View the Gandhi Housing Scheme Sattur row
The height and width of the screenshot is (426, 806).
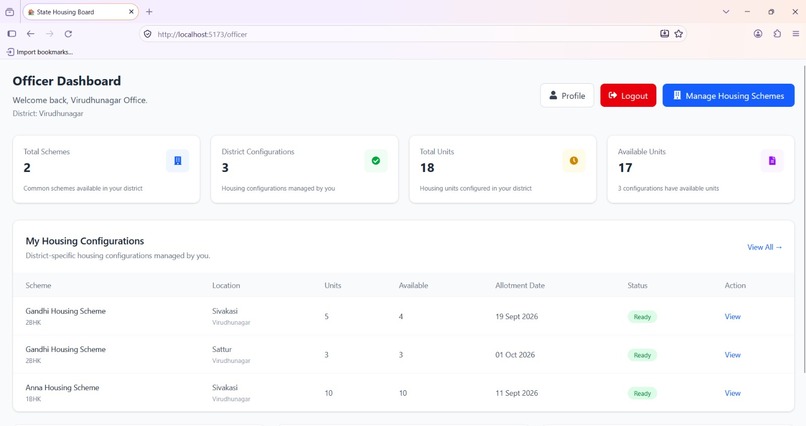point(732,355)
